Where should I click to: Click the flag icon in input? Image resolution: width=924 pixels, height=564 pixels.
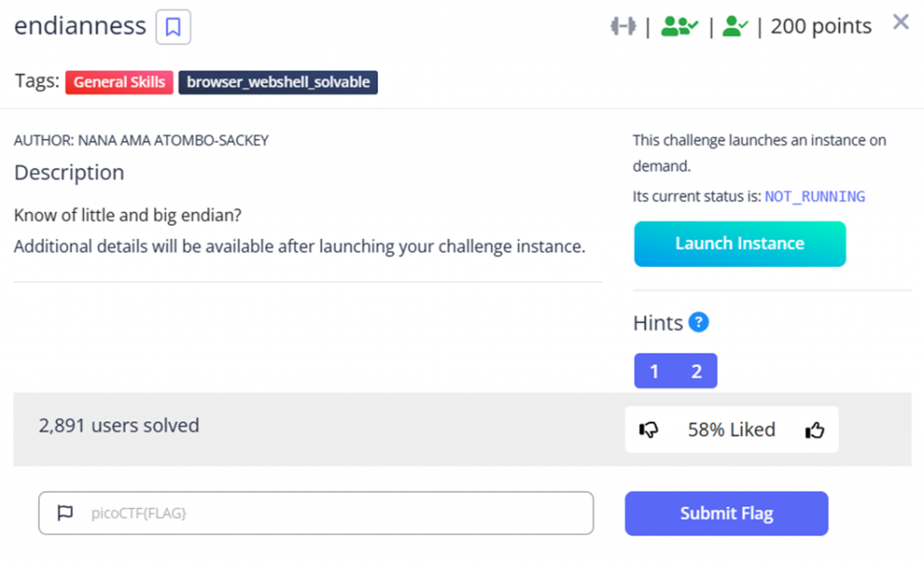pos(65,513)
